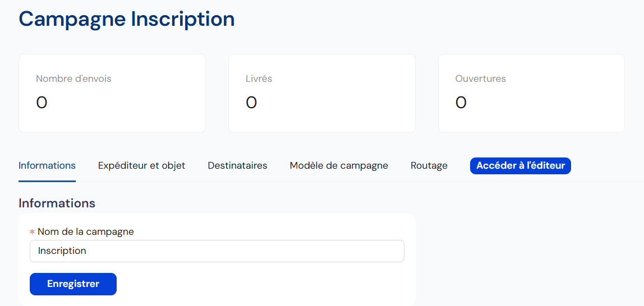644x306 pixels.
Task: Click the Livrés label text
Action: [259, 79]
